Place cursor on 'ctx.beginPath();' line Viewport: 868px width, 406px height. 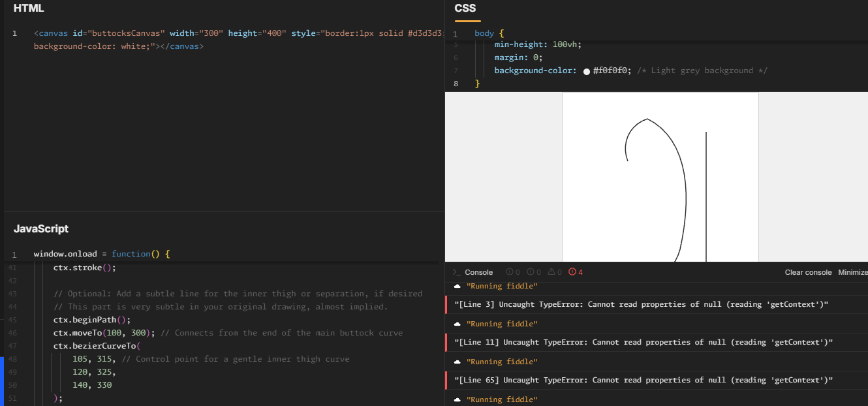click(x=92, y=320)
